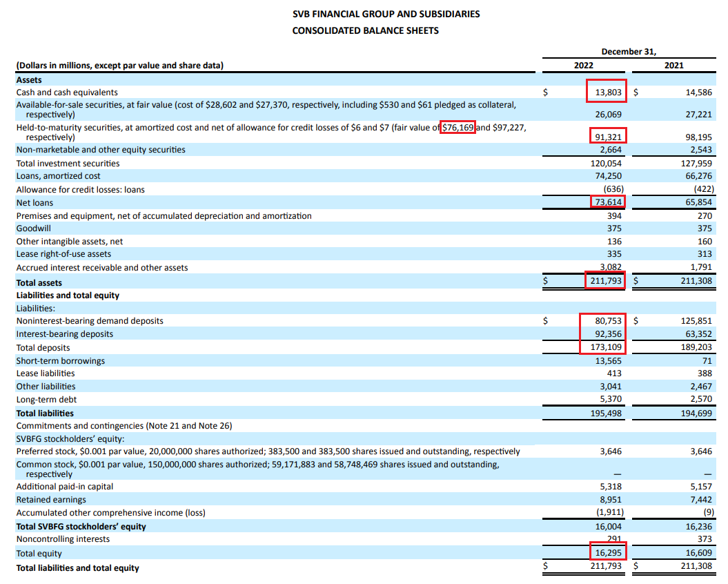Click additional paid-in capital 5,318
The height and width of the screenshot is (584, 728).
[x=611, y=487]
